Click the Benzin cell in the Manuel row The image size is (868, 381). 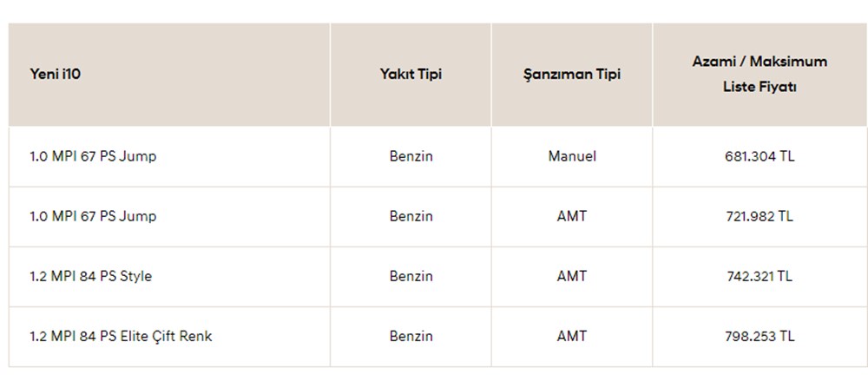[411, 157]
